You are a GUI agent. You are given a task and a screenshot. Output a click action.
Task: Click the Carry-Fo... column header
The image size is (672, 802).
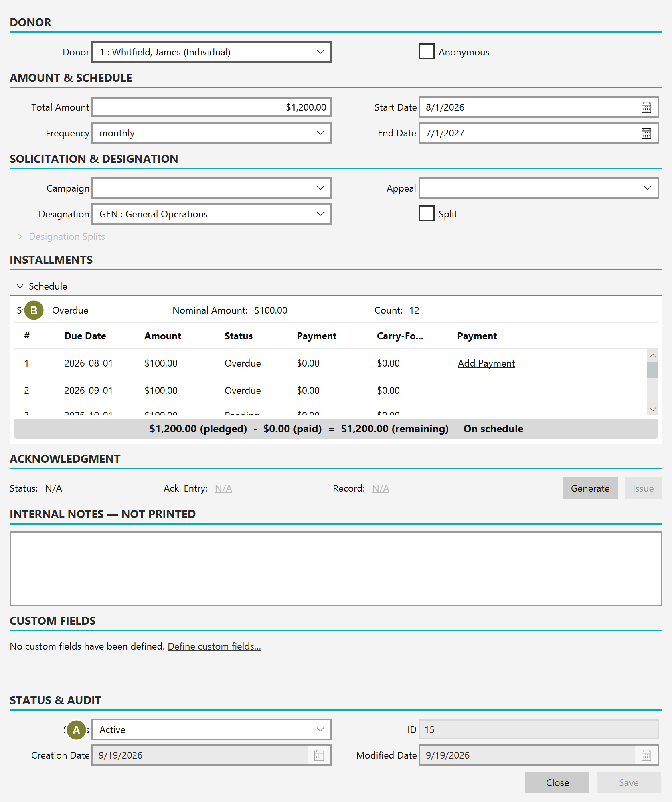(400, 336)
